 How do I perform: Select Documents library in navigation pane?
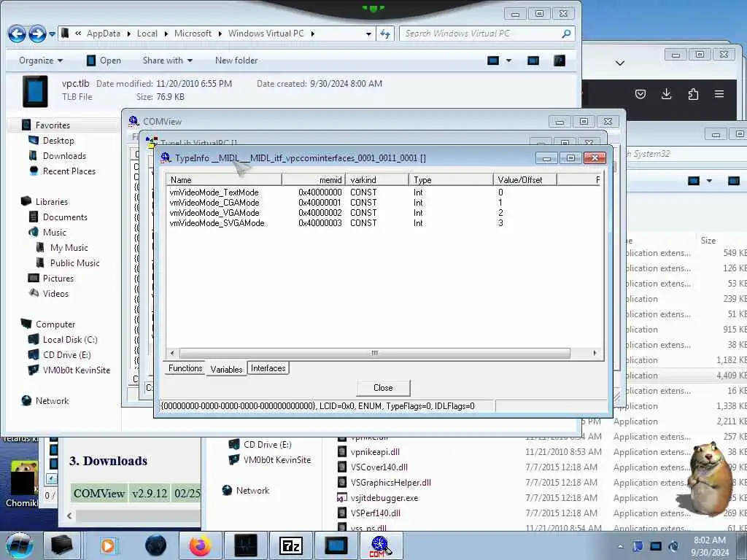point(65,217)
